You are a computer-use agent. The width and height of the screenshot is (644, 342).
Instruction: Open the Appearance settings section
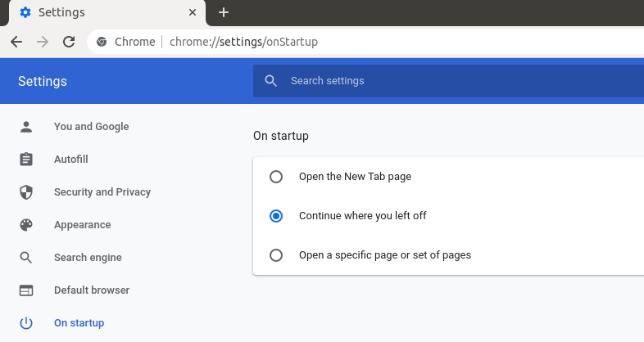pos(82,225)
